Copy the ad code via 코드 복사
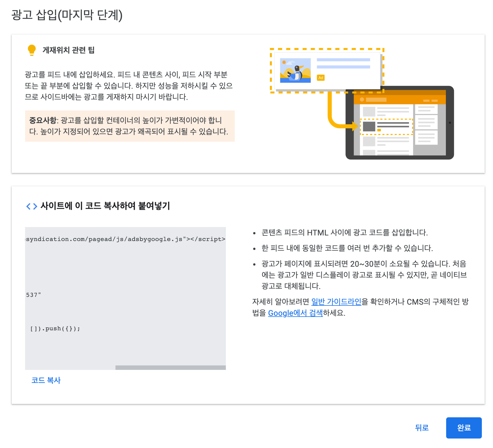This screenshot has width=493, height=448. 46,380
